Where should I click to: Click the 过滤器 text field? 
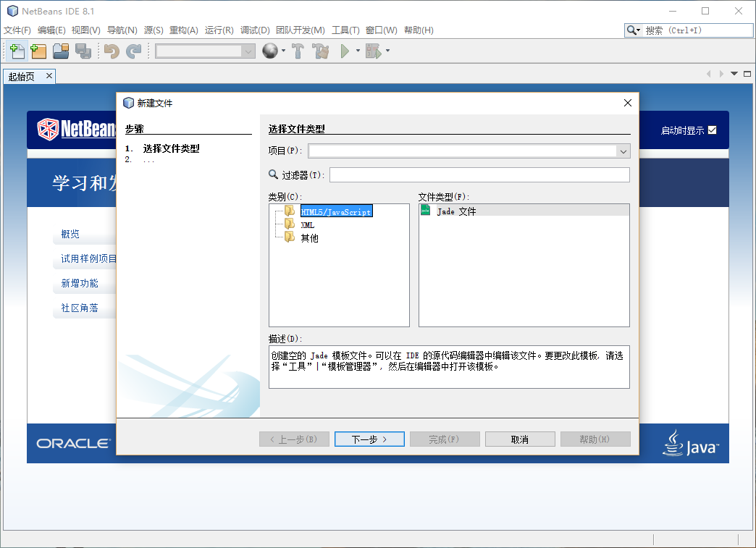click(x=479, y=175)
